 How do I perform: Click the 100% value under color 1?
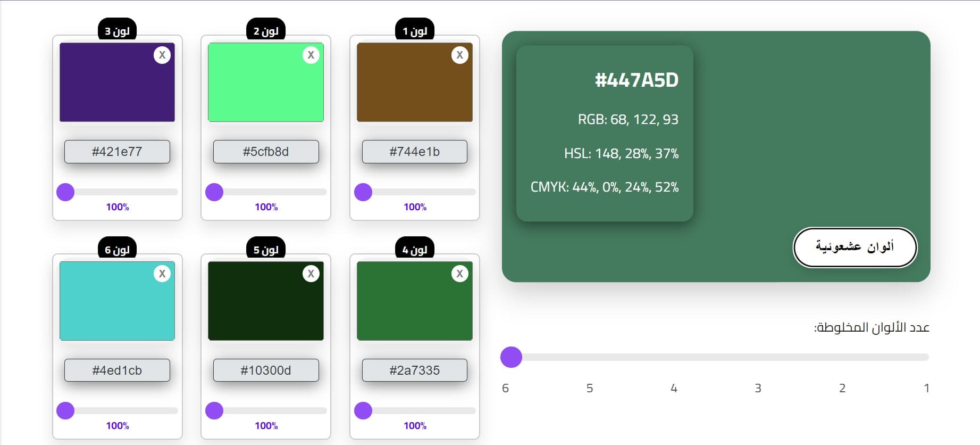coord(415,207)
